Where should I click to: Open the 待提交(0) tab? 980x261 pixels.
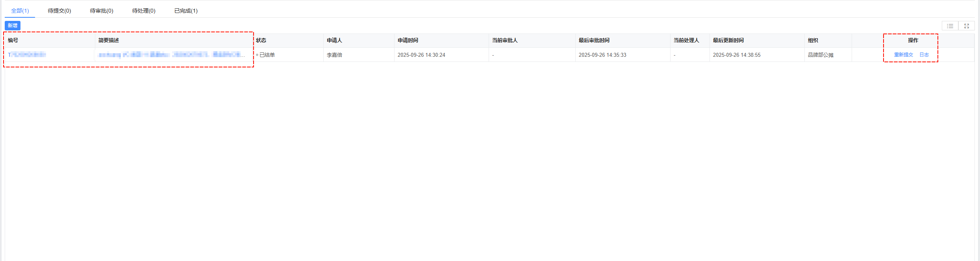(59, 11)
